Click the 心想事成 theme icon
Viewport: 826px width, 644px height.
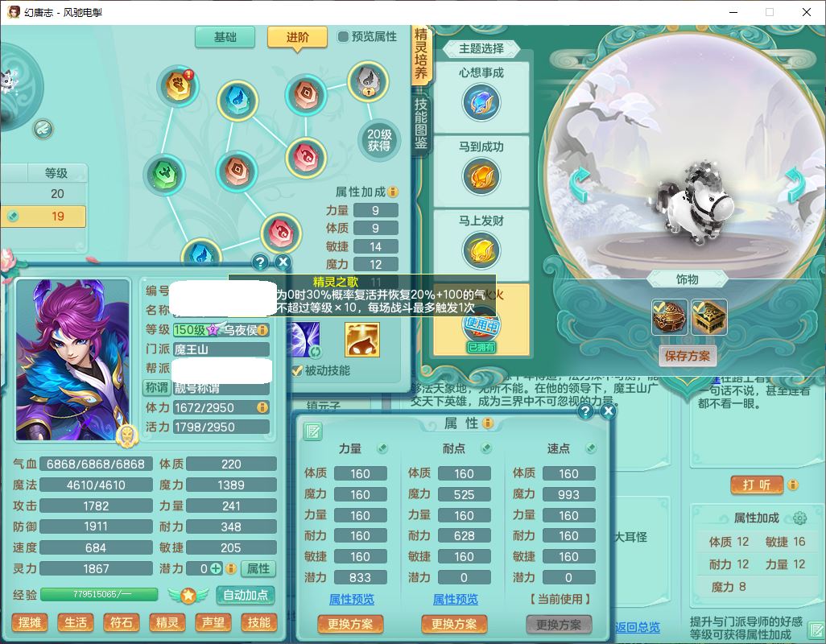click(481, 102)
